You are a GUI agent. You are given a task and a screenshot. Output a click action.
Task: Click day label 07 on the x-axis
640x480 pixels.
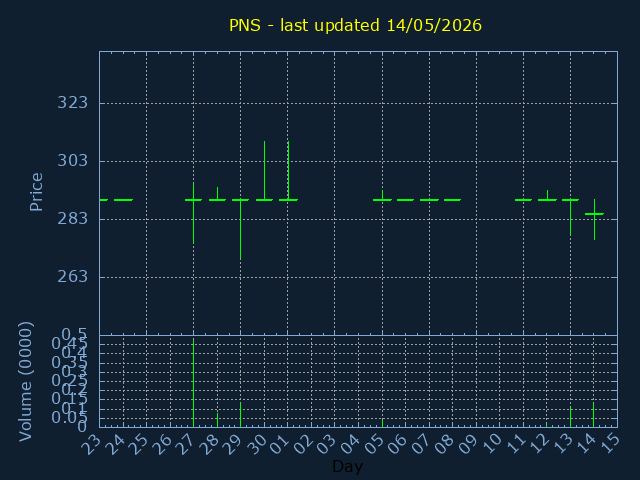[x=421, y=444]
